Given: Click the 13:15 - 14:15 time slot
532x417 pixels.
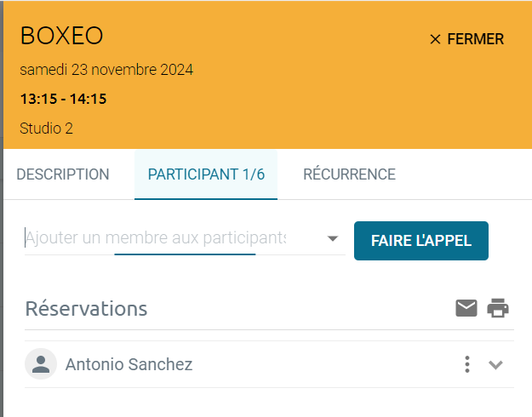Looking at the screenshot, I should (64, 99).
